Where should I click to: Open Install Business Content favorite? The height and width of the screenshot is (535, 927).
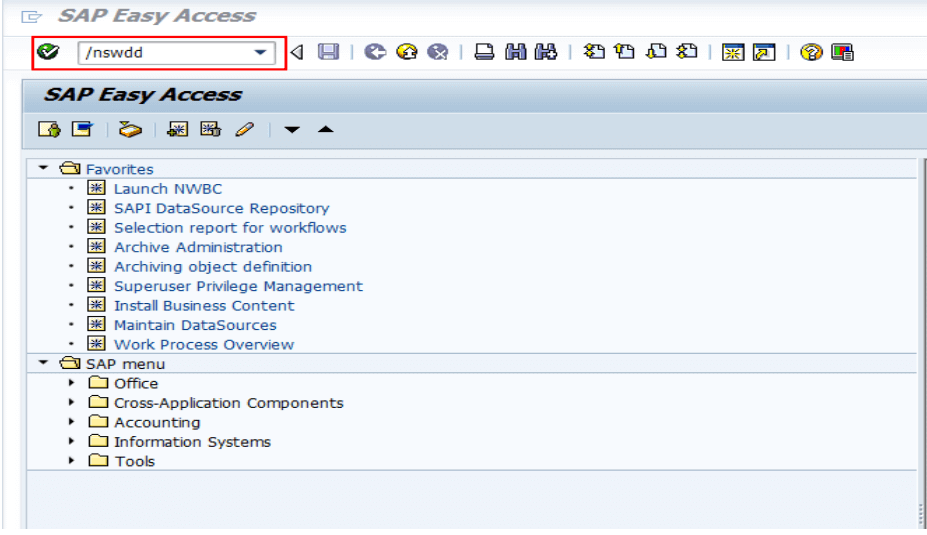tap(204, 306)
